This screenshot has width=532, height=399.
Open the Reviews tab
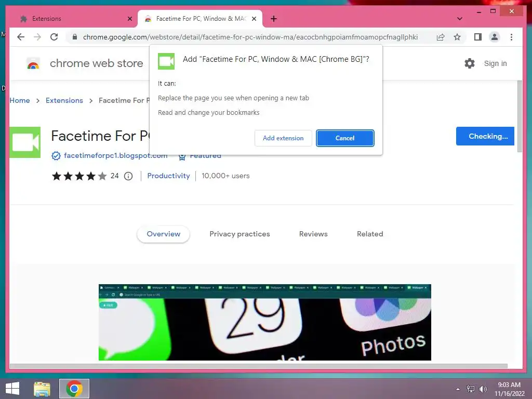coord(313,234)
